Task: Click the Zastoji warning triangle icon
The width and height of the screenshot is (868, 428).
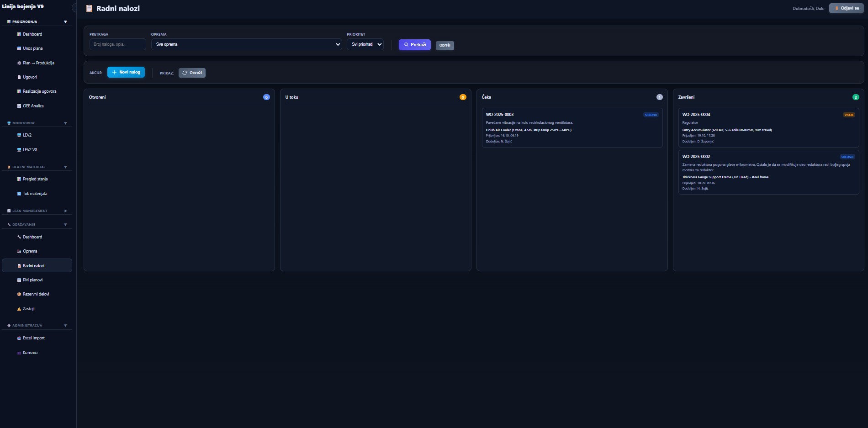Action: click(19, 309)
